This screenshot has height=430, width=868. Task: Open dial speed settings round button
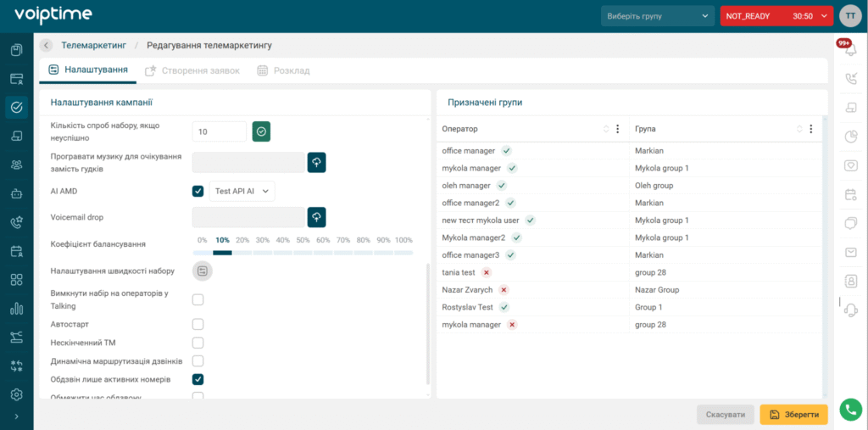(202, 271)
